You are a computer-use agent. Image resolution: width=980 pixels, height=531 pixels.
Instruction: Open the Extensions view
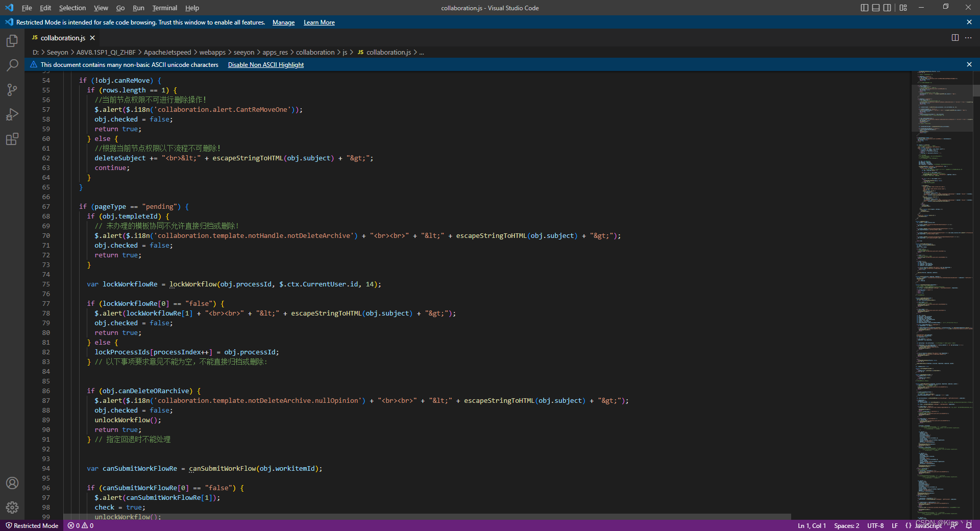12,139
